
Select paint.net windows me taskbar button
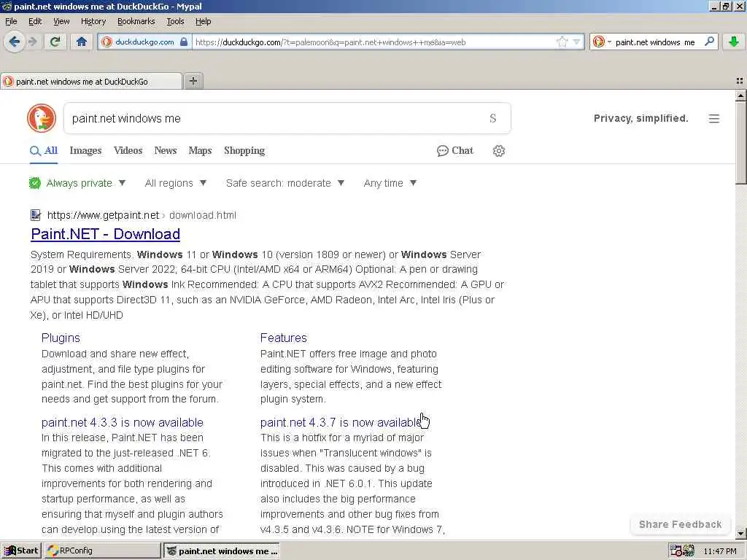(x=222, y=551)
